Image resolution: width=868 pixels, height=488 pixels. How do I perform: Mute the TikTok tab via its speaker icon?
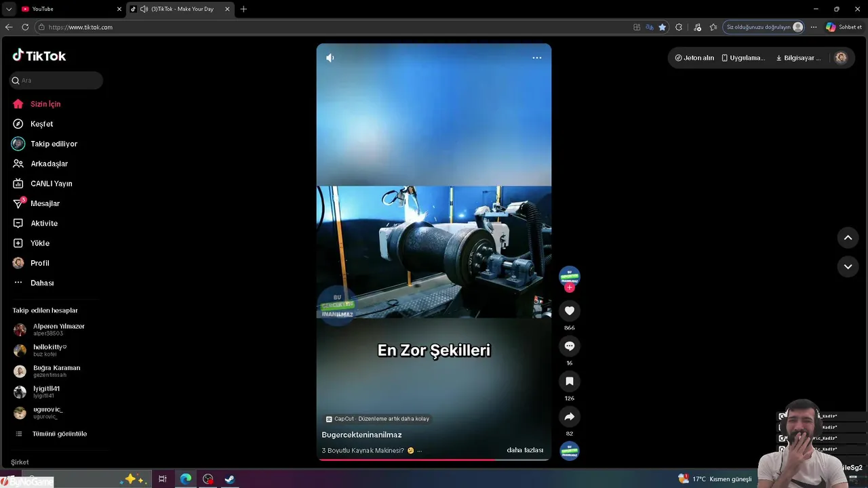[x=144, y=9]
